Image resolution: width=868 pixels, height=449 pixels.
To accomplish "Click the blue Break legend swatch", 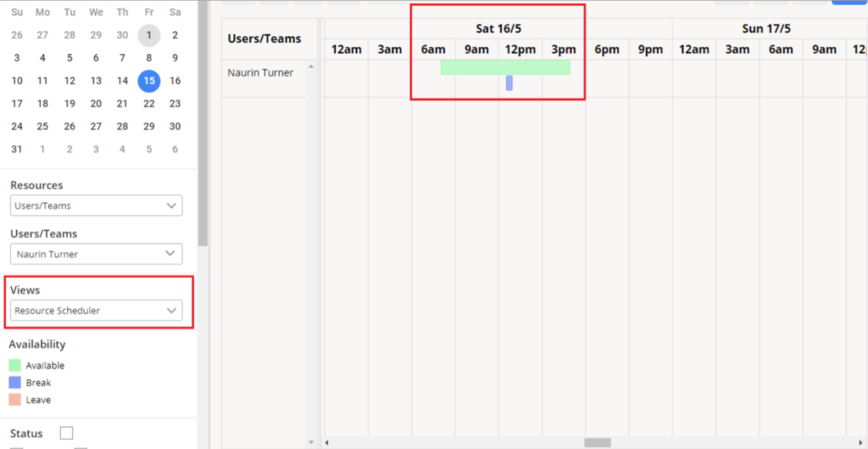I will tap(16, 383).
